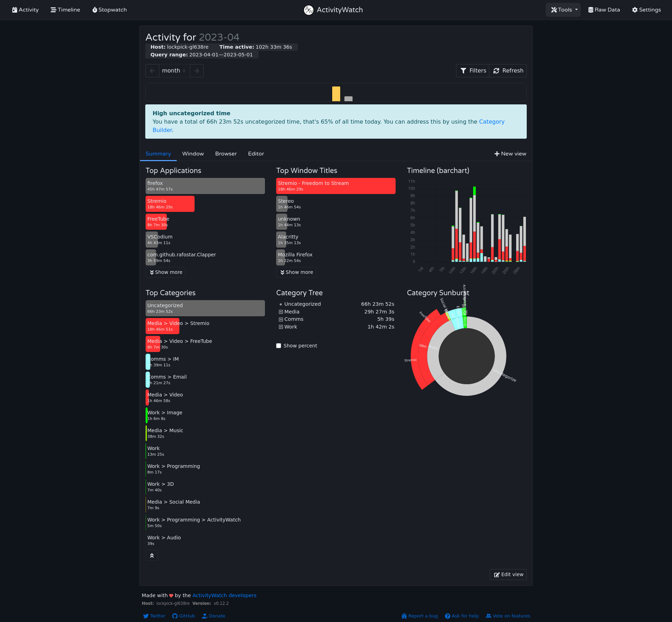The image size is (672, 622).
Task: Select Media > Video > Stremio category
Action: click(x=178, y=326)
